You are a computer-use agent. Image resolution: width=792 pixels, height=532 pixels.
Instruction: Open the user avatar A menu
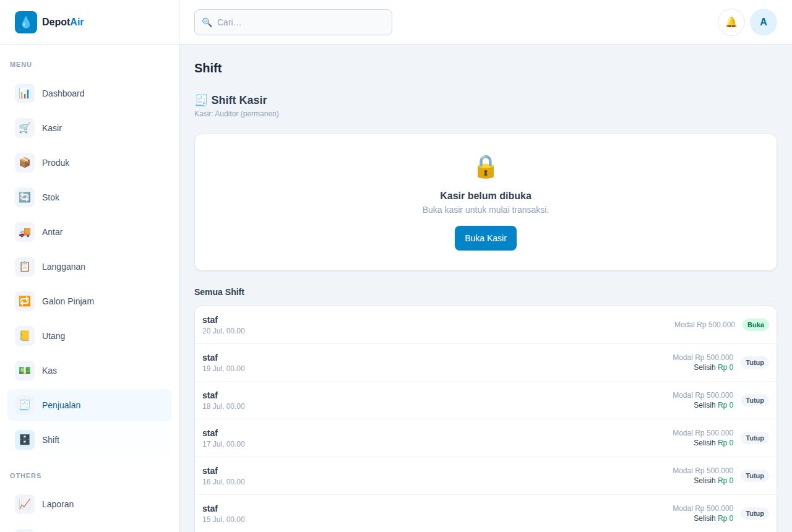[x=764, y=22]
